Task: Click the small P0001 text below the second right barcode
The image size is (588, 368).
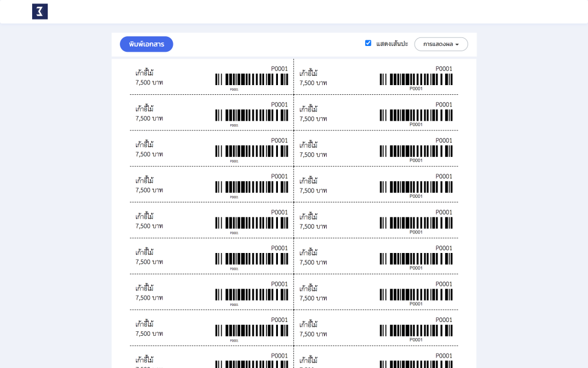Action: pos(416,125)
